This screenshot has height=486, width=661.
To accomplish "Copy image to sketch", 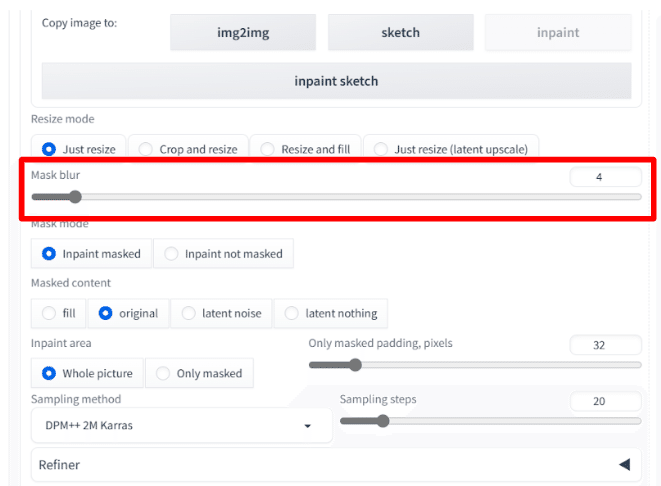I will tap(400, 32).
